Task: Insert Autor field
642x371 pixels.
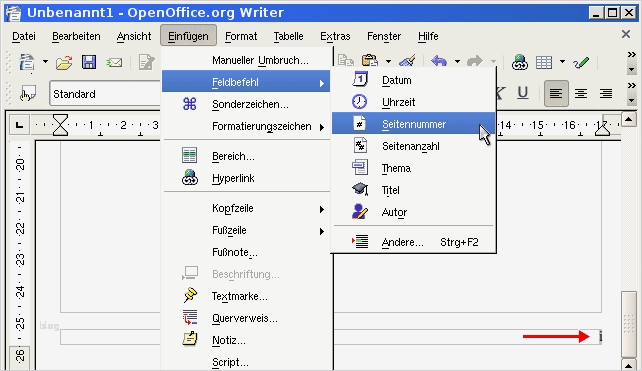Action: click(x=414, y=212)
